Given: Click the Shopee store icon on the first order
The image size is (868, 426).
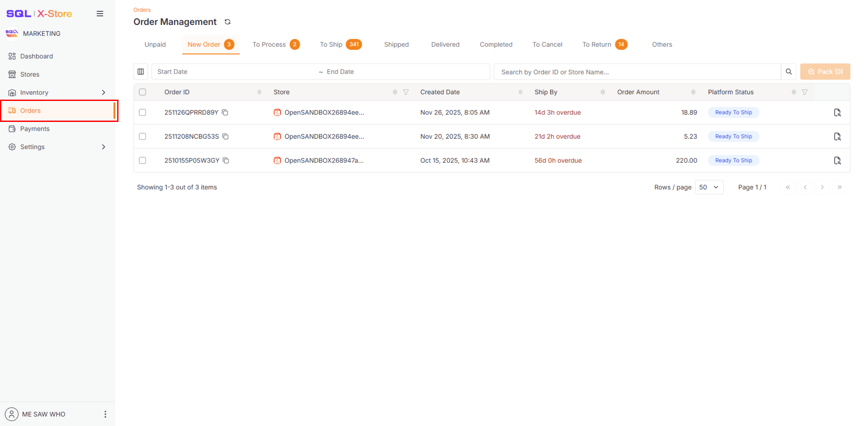Looking at the screenshot, I should tap(277, 112).
